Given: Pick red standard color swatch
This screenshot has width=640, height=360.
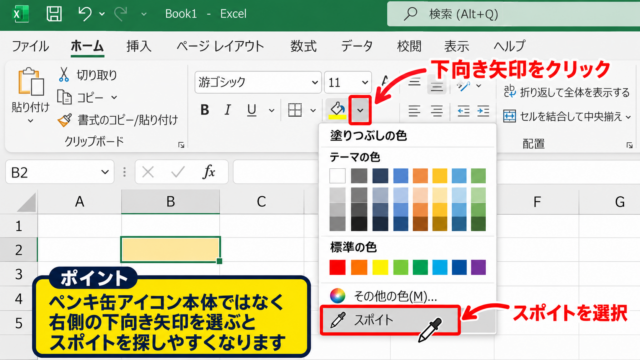Looking at the screenshot, I should 338,267.
